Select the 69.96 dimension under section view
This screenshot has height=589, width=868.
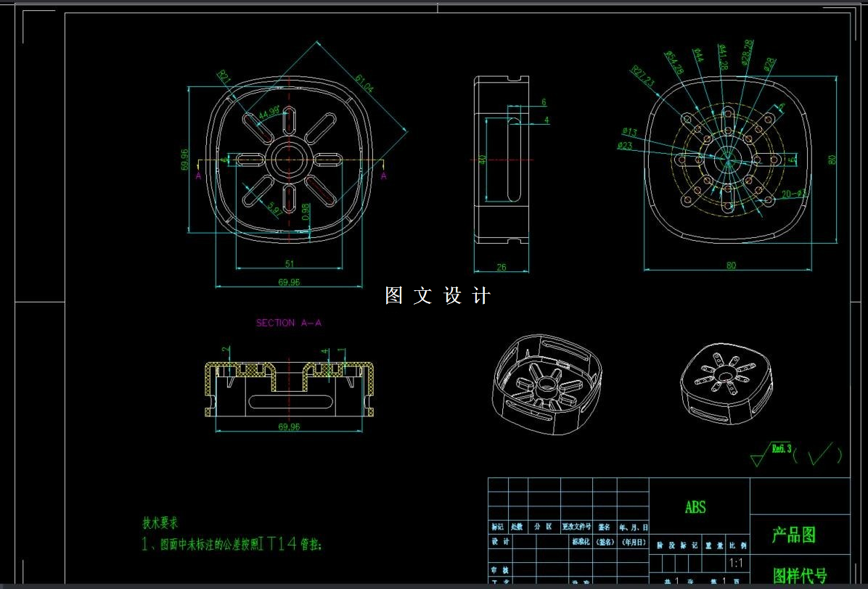coord(289,427)
